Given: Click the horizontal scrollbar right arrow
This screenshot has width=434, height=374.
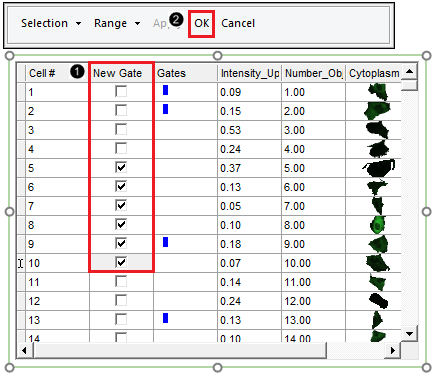Looking at the screenshot, I should (393, 350).
